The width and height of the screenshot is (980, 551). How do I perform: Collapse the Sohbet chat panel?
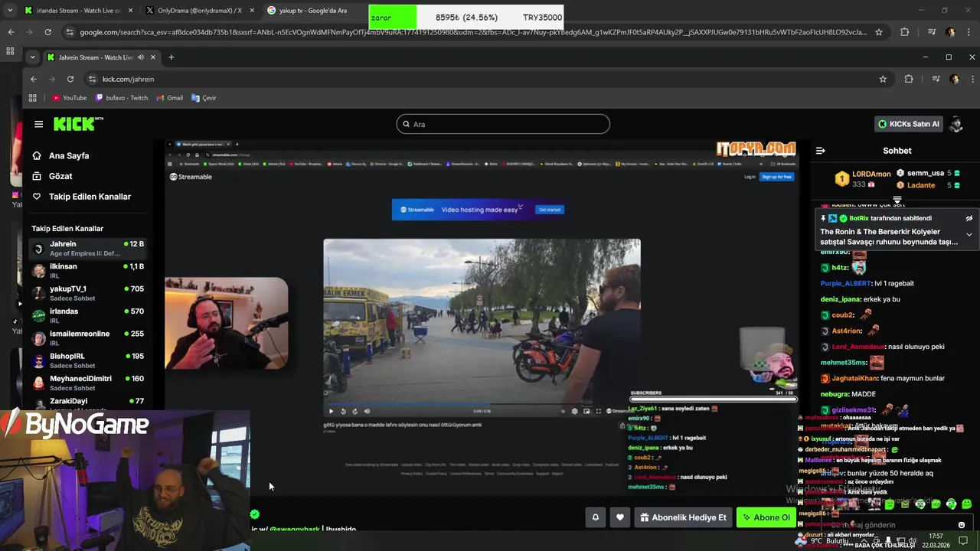pos(820,151)
